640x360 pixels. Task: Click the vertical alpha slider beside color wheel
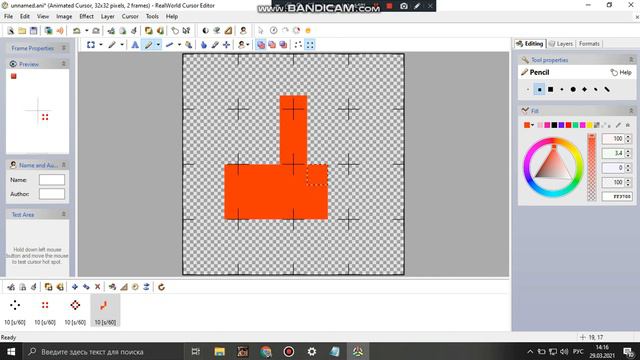[591, 167]
